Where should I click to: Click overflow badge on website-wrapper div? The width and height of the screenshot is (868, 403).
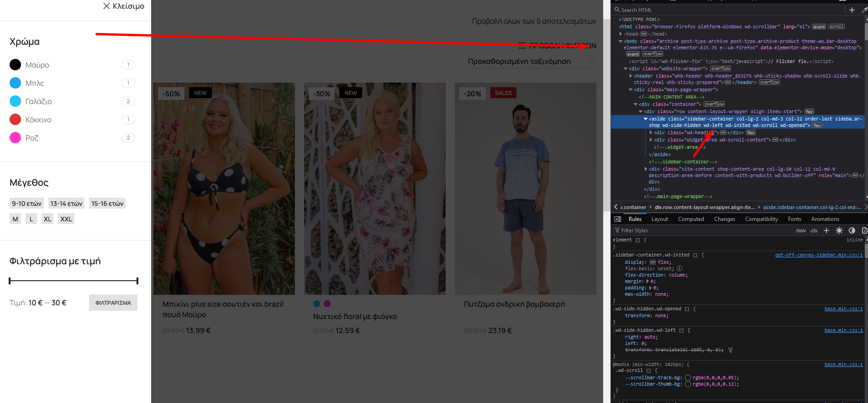tap(721, 68)
